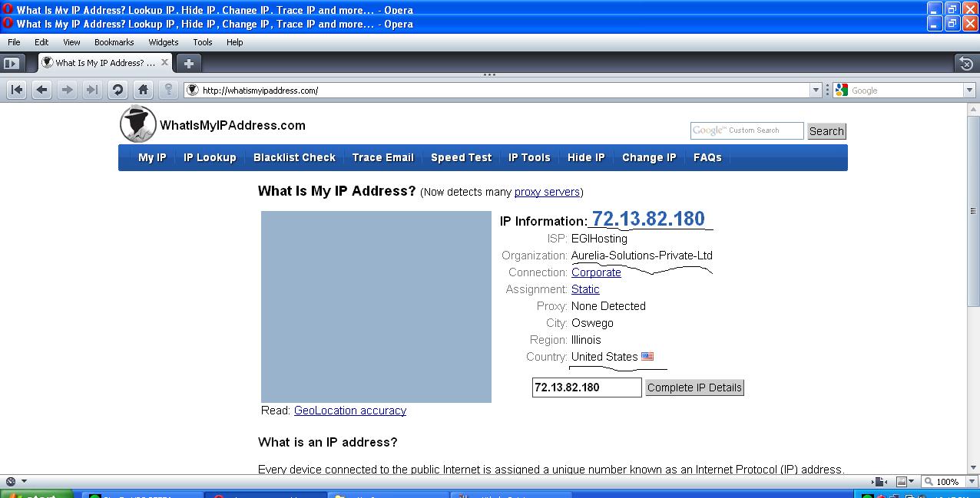Open Speed Test in site navigation

(461, 157)
